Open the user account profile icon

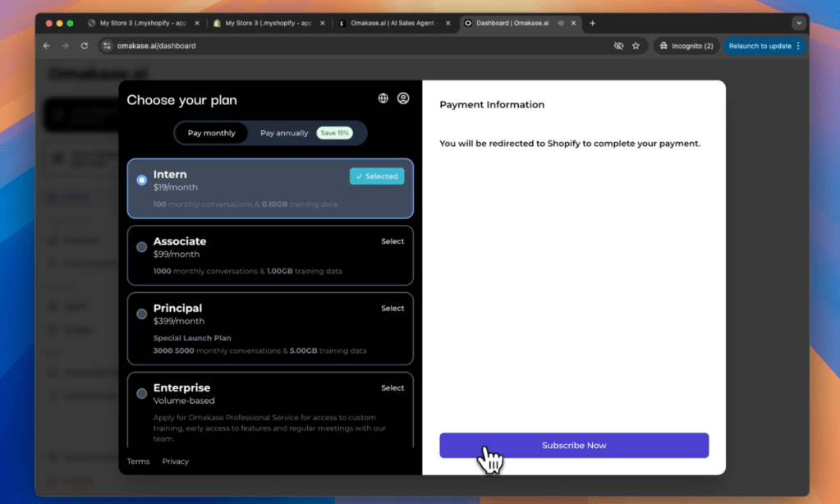point(403,99)
